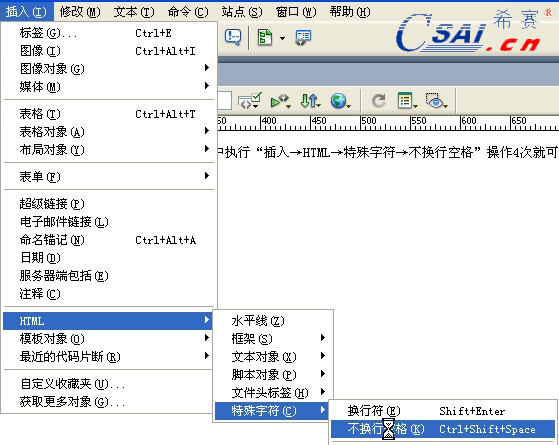Choose 超级链接(P) menu entry
Screen dimensions: 559x445
tap(109, 204)
